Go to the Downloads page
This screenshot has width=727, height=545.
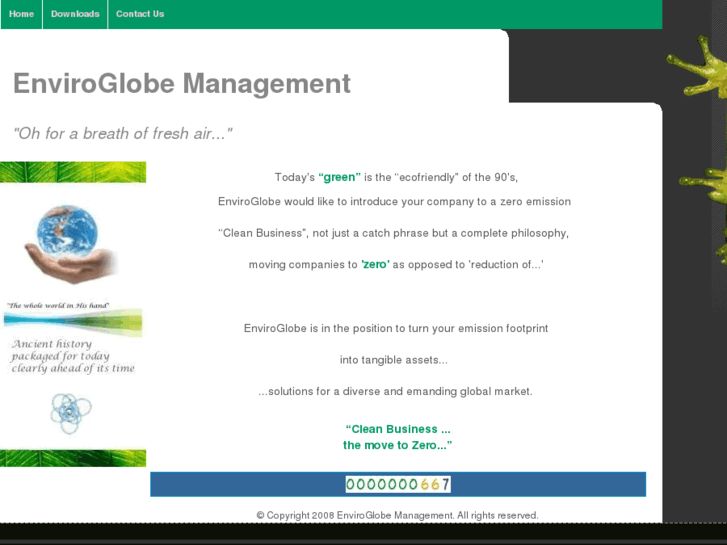75,14
